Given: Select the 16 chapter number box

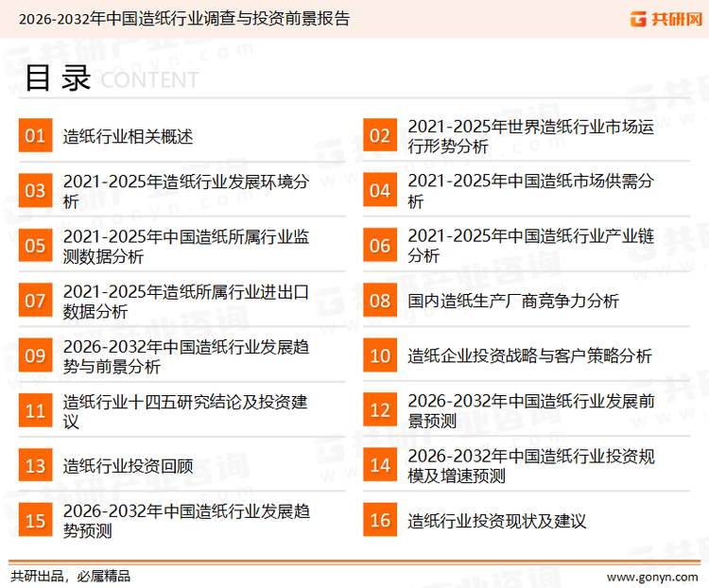Looking at the screenshot, I should [380, 520].
